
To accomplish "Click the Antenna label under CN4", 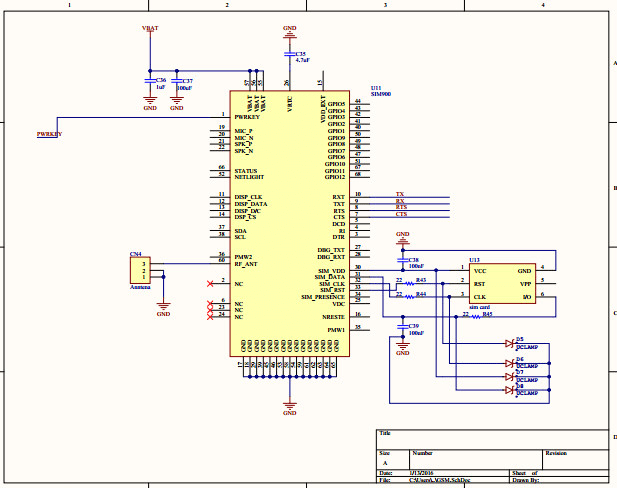I will tap(140, 287).
